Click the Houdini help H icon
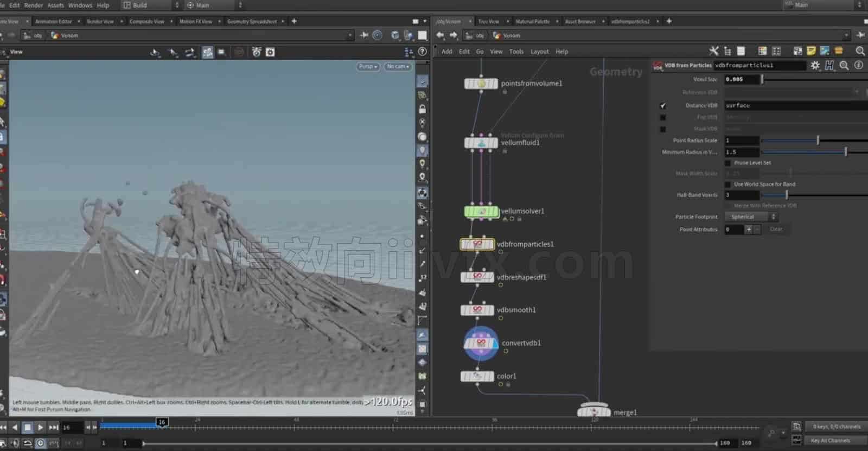 829,65
